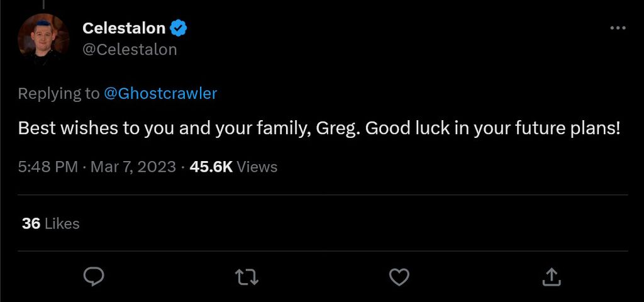Open Celestalon's profile picture
This screenshot has width=644, height=302.
point(43,38)
